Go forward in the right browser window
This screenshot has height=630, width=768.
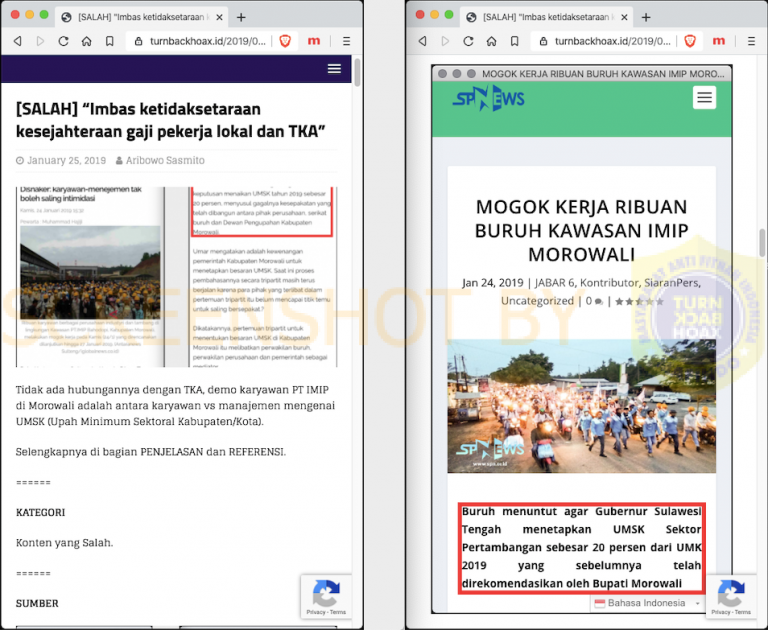(445, 41)
